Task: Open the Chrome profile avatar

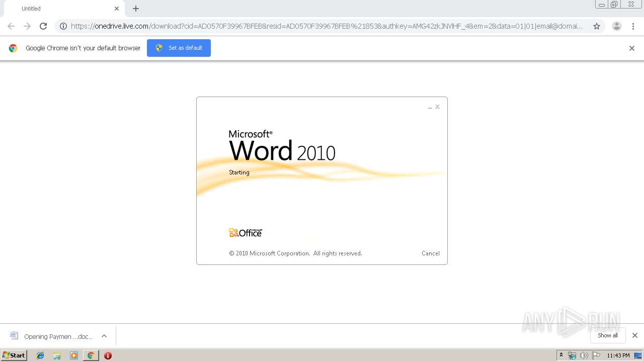Action: point(616,26)
